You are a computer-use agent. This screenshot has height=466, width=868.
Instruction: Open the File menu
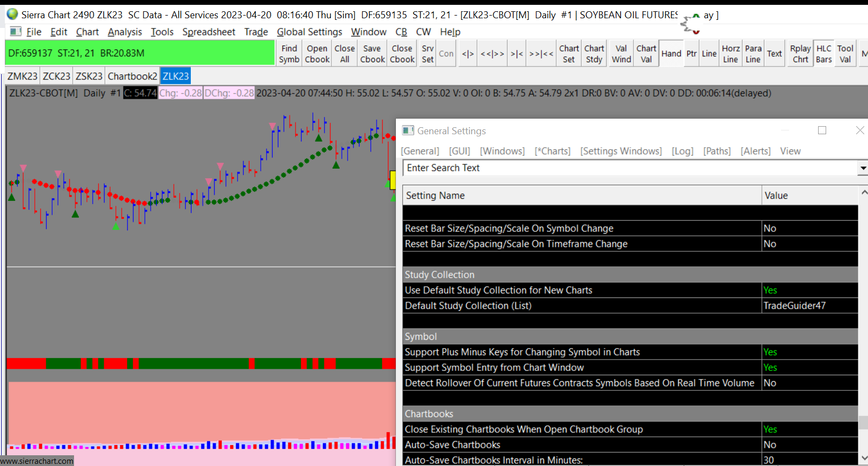tap(34, 32)
